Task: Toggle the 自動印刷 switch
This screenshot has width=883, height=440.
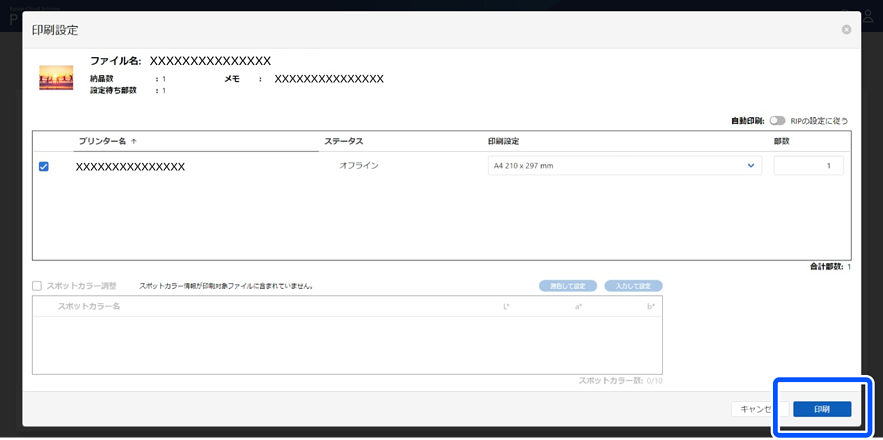Action: pyautogui.click(x=777, y=121)
